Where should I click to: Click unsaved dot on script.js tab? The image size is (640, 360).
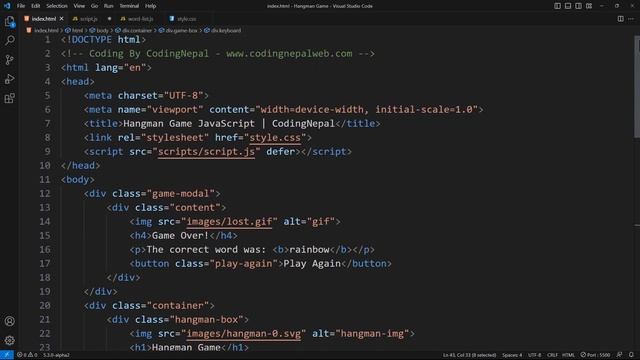coord(109,19)
